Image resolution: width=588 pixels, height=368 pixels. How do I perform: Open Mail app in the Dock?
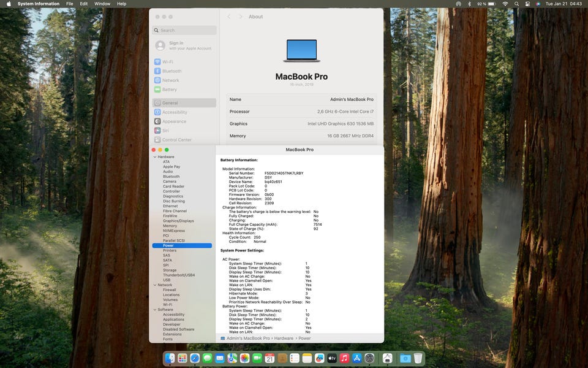click(220, 358)
